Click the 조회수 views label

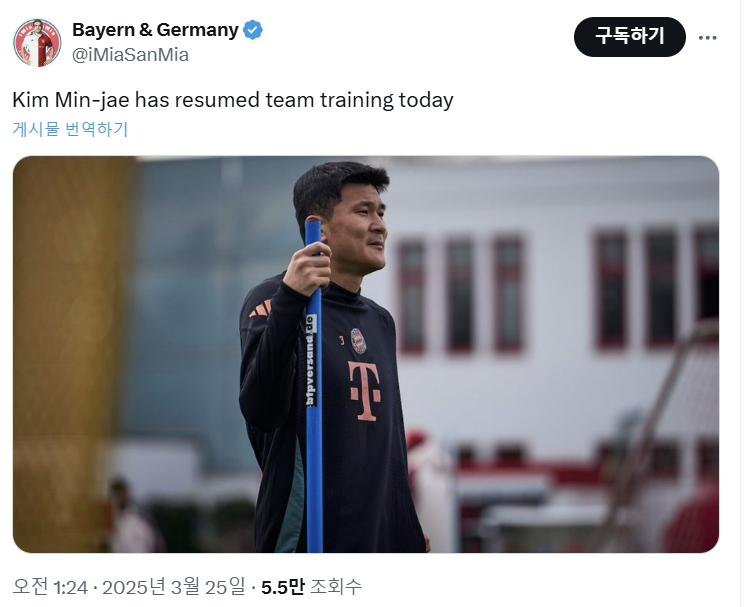336,587
